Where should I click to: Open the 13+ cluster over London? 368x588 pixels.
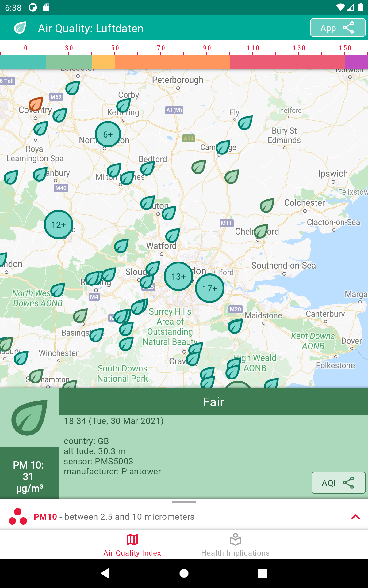pos(178,277)
